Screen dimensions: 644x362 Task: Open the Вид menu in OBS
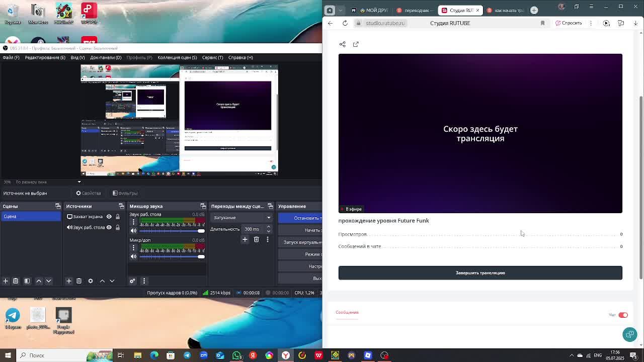[77, 57]
